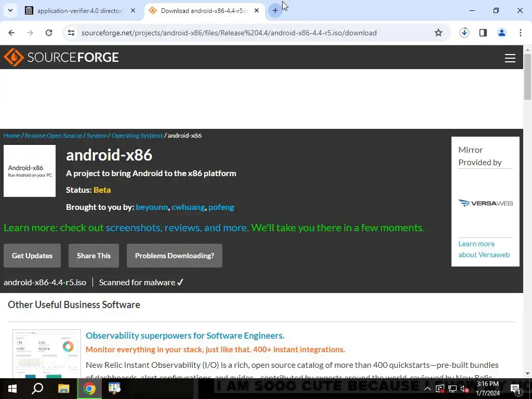The height and width of the screenshot is (399, 532).
Task: Click the Get Updates button
Action: click(32, 256)
